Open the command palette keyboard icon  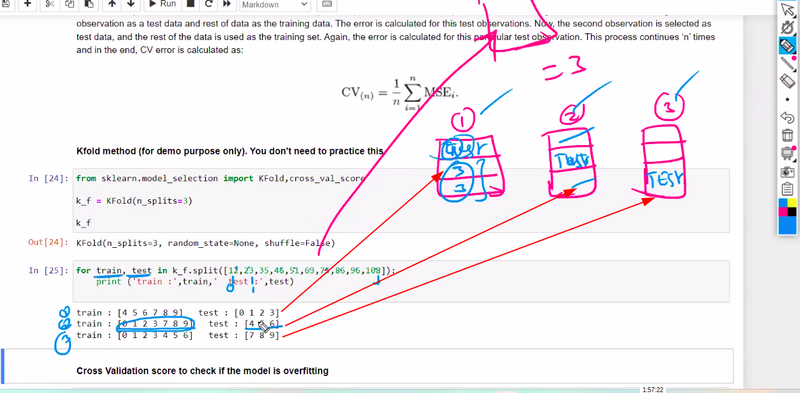coord(327,4)
